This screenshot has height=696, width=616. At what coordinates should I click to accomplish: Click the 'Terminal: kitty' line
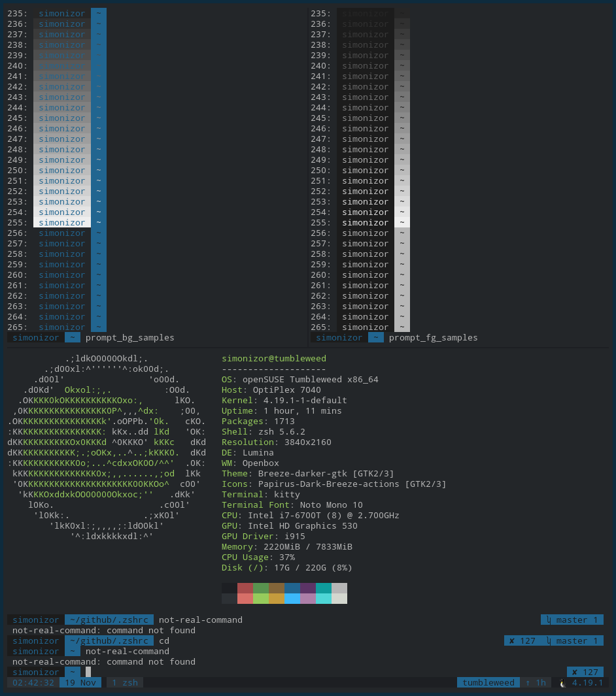point(261,495)
